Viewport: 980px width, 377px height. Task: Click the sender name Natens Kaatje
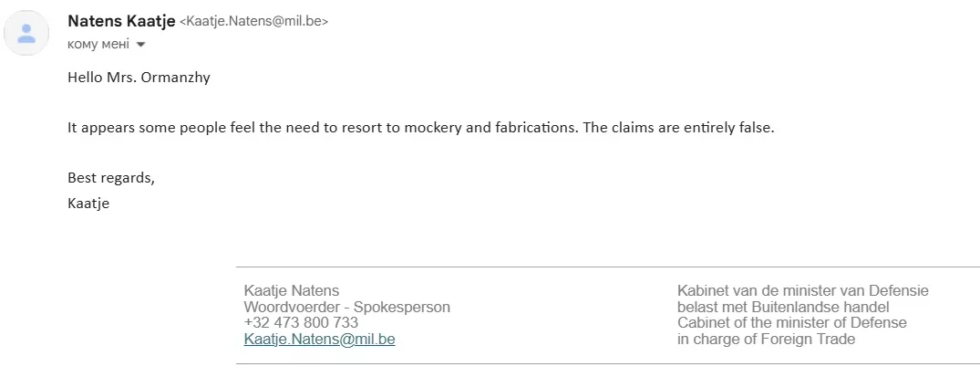click(120, 20)
